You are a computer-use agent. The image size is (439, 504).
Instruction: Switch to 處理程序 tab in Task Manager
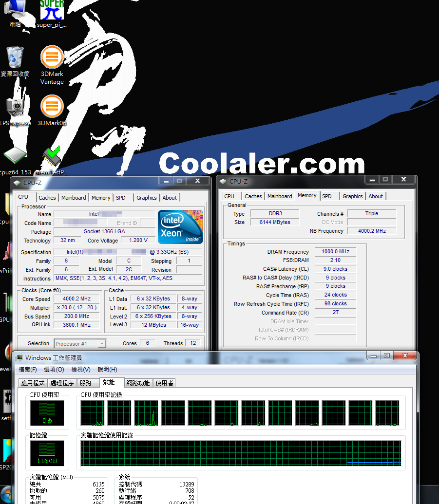pos(62,383)
